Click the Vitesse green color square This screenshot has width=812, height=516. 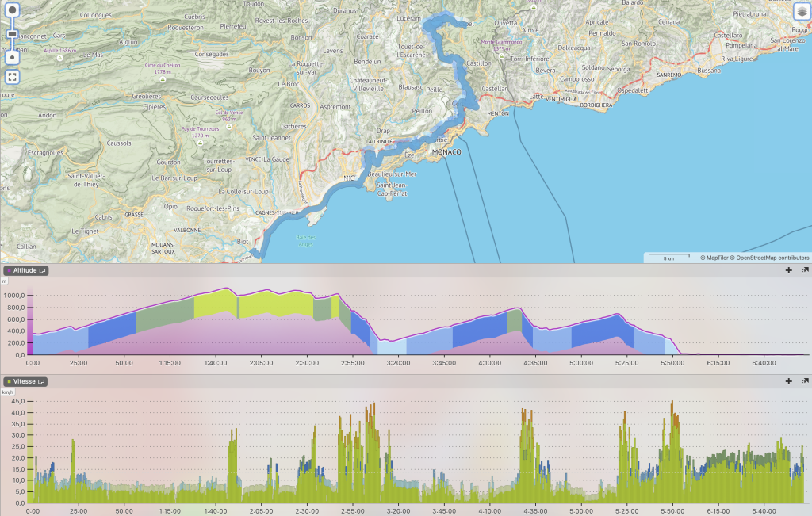tap(7, 381)
